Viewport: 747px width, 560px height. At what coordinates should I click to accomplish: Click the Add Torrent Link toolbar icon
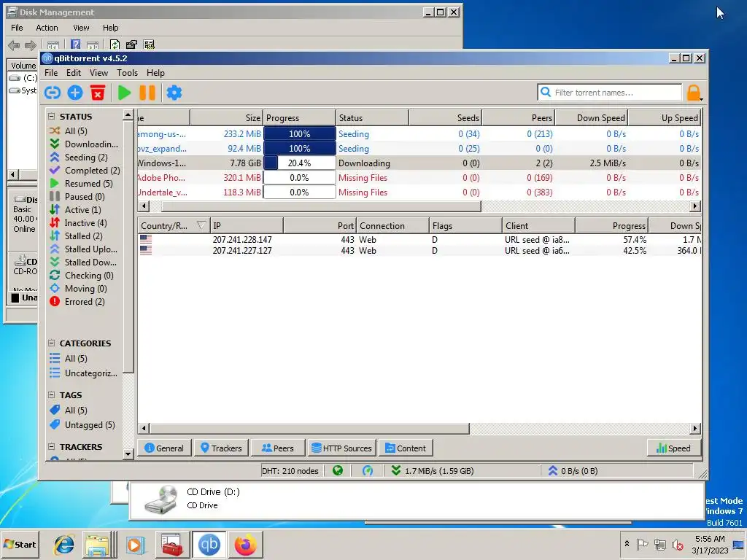click(x=53, y=93)
